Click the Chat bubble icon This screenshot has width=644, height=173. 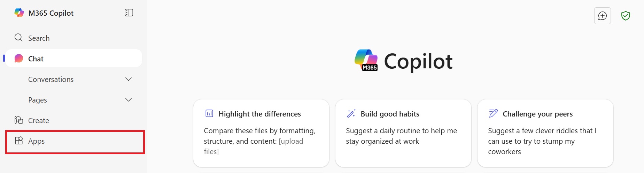(19, 59)
